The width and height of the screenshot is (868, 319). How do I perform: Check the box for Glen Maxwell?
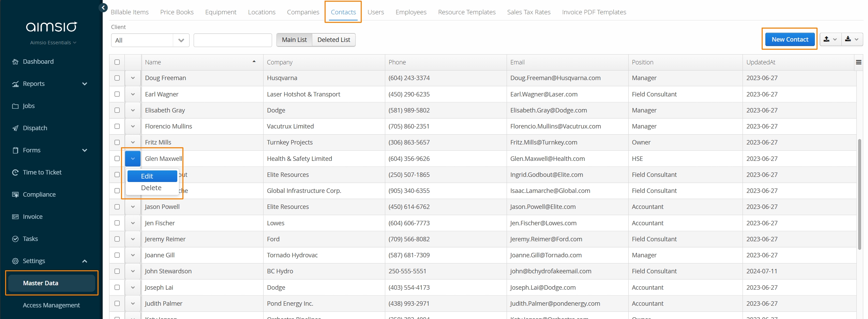117,158
